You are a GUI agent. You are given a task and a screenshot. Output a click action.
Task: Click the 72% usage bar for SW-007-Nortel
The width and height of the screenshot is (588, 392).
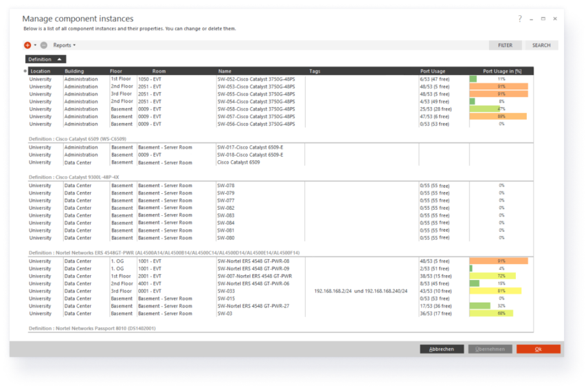click(493, 276)
